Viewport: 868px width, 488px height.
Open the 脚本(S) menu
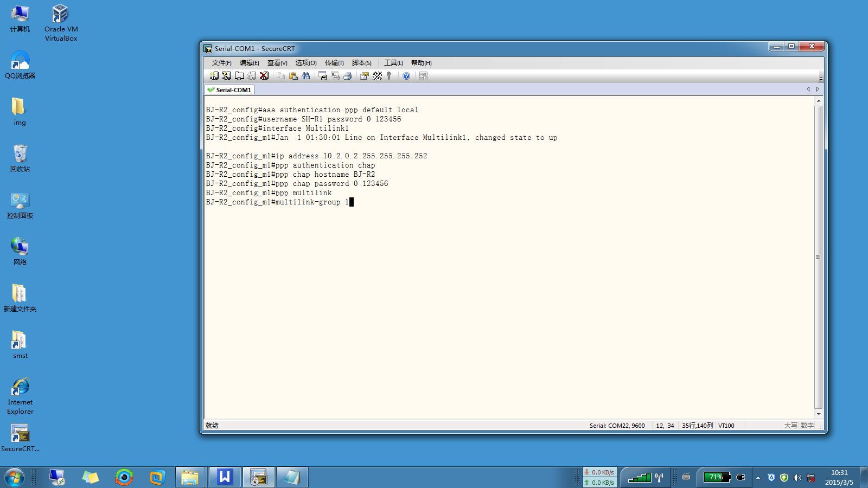(x=362, y=63)
